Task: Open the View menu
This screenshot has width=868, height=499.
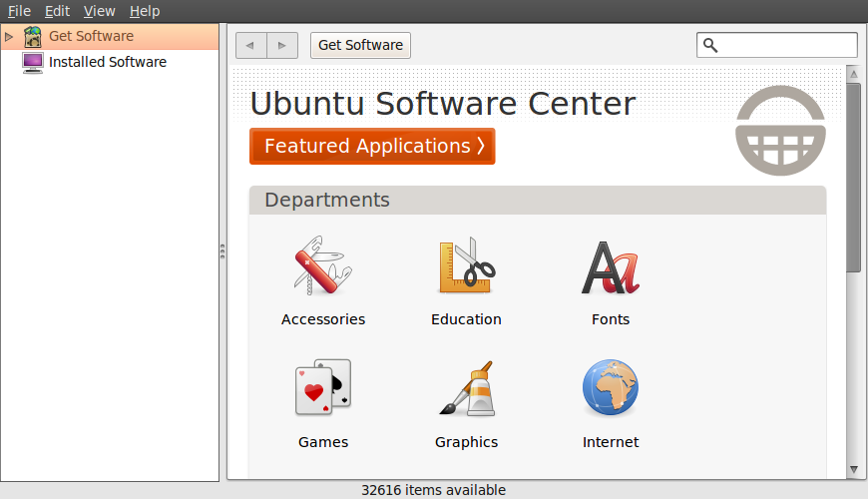Action: [99, 11]
